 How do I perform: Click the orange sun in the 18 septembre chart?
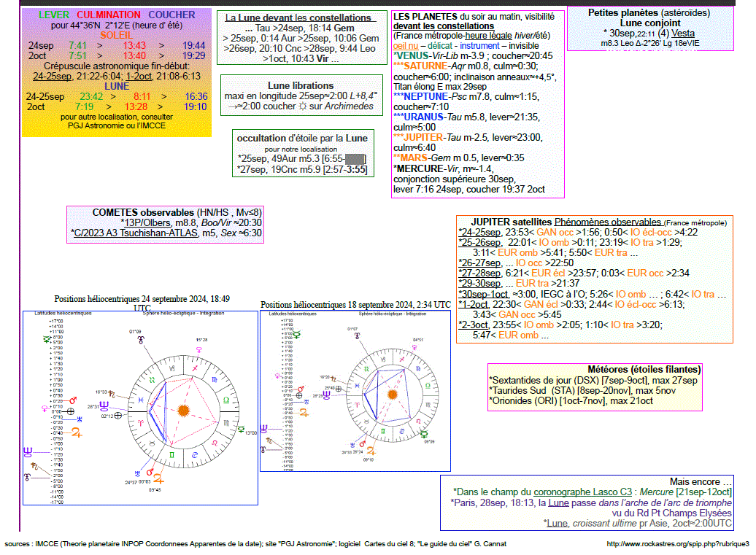[x=393, y=395]
